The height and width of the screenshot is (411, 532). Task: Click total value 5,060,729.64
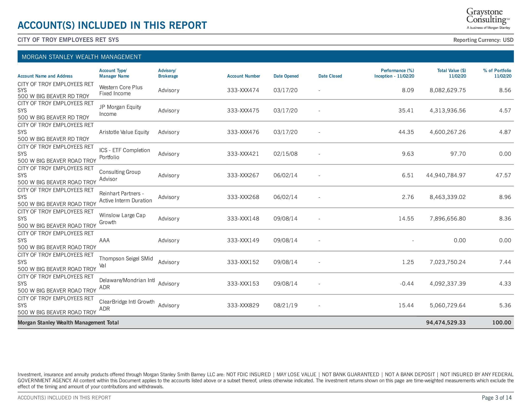tap(448, 305)
